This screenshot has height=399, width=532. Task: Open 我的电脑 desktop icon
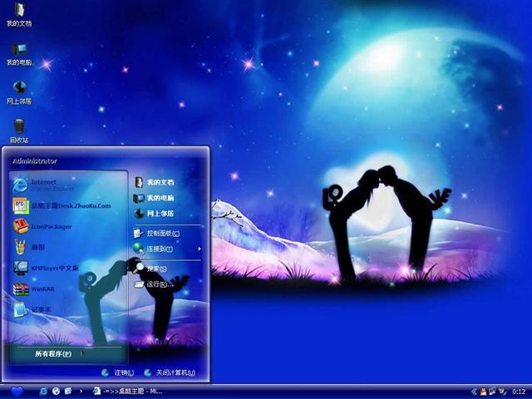tap(19, 54)
